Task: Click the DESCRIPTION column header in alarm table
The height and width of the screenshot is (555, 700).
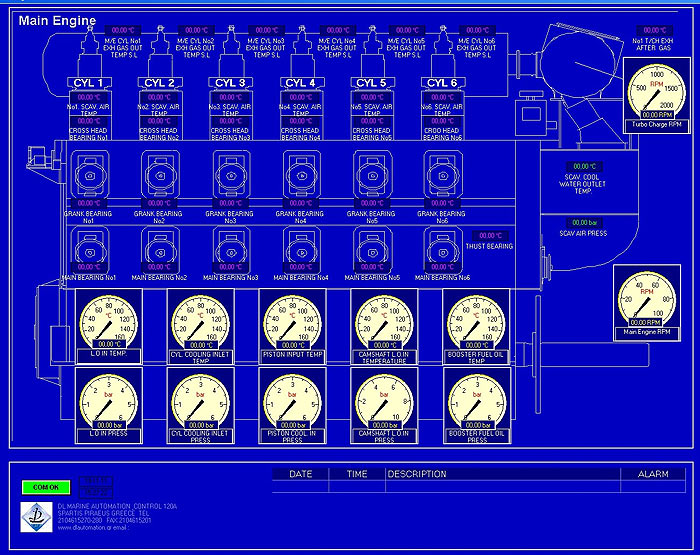Action: tap(417, 474)
